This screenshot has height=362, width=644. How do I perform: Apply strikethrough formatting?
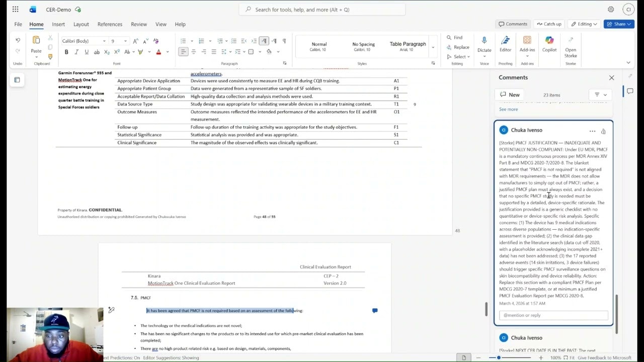pyautogui.click(x=97, y=52)
